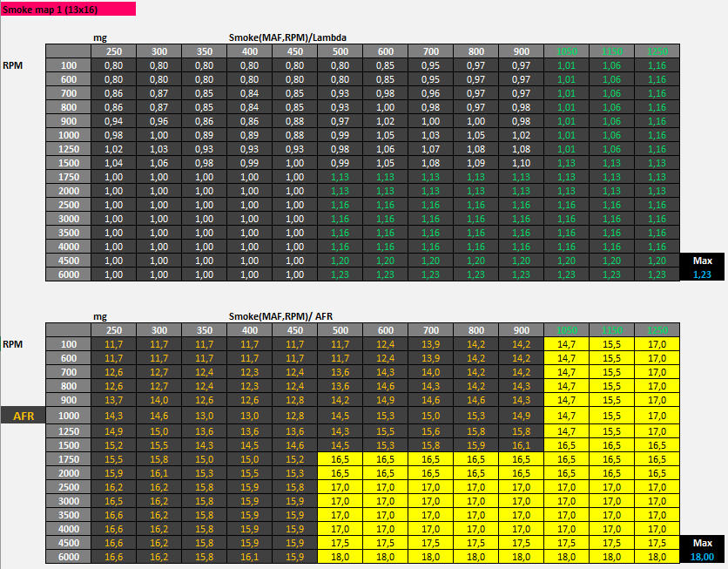728x569 pixels.
Task: Click the orange "AFR" side label
Action: click(23, 416)
